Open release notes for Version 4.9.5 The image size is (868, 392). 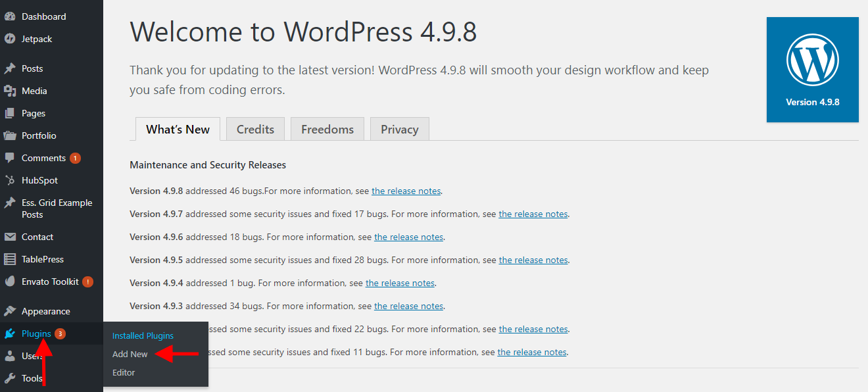533,260
